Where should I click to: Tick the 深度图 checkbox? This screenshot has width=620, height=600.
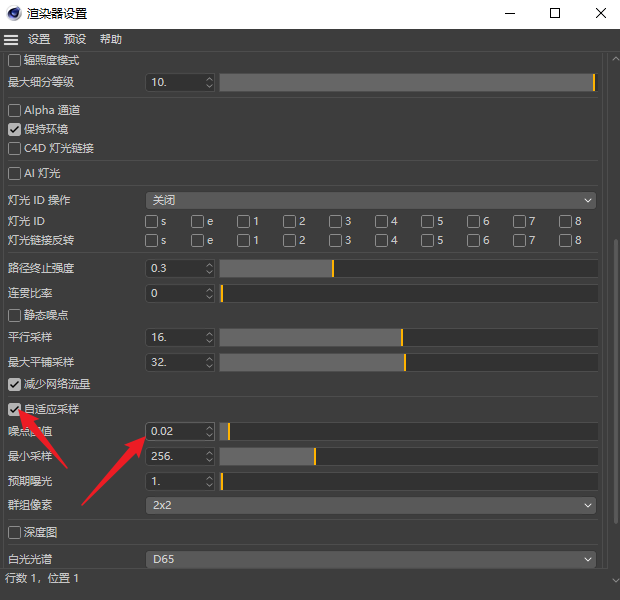15,532
